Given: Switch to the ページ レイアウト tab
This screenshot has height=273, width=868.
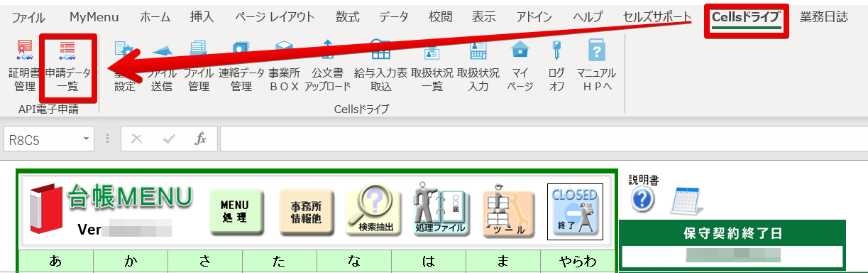Looking at the screenshot, I should pos(275,17).
